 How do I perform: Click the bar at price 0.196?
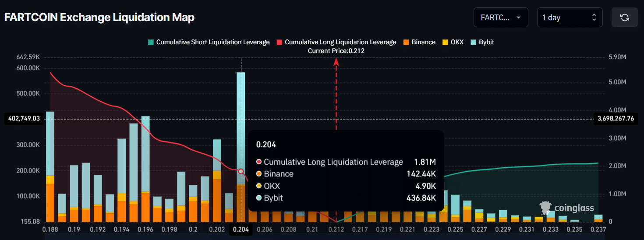(145, 169)
